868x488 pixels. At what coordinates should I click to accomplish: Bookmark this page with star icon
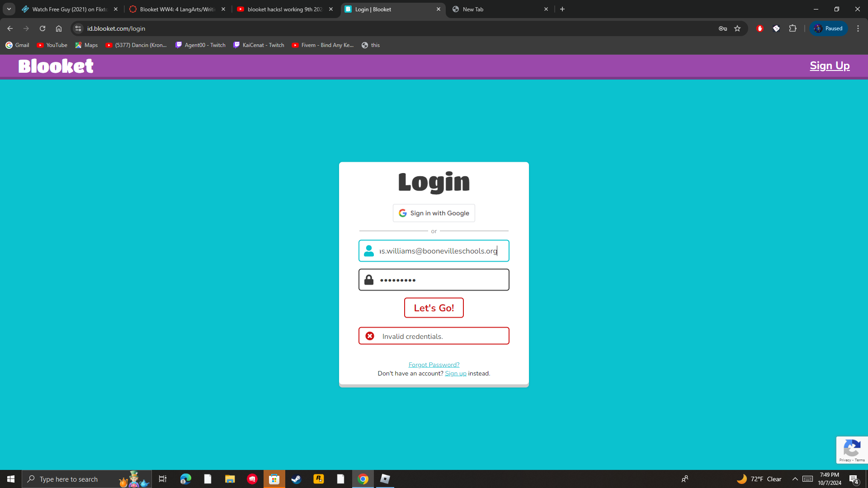point(737,28)
